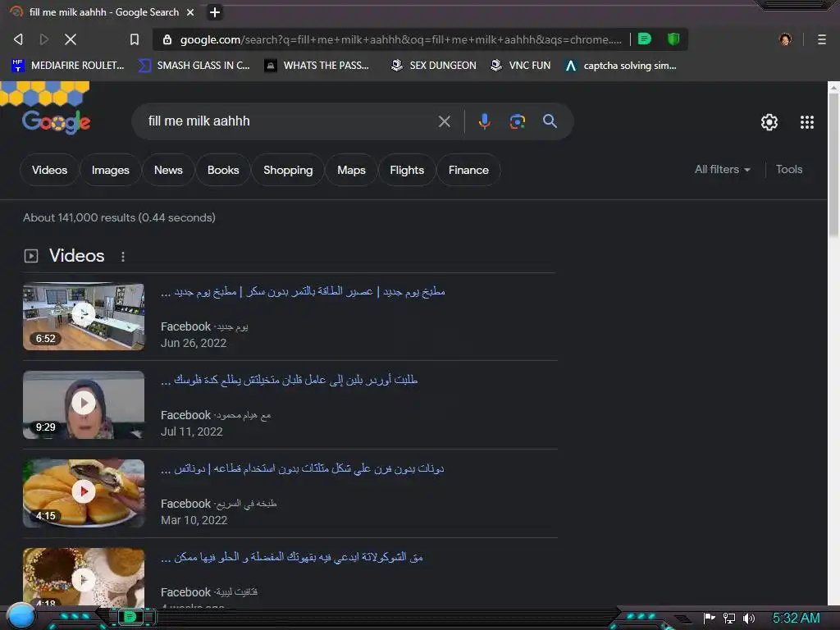Open MEDIAFIRE ROULETTE bookmark
Screen dimensions: 840x630
coord(68,66)
